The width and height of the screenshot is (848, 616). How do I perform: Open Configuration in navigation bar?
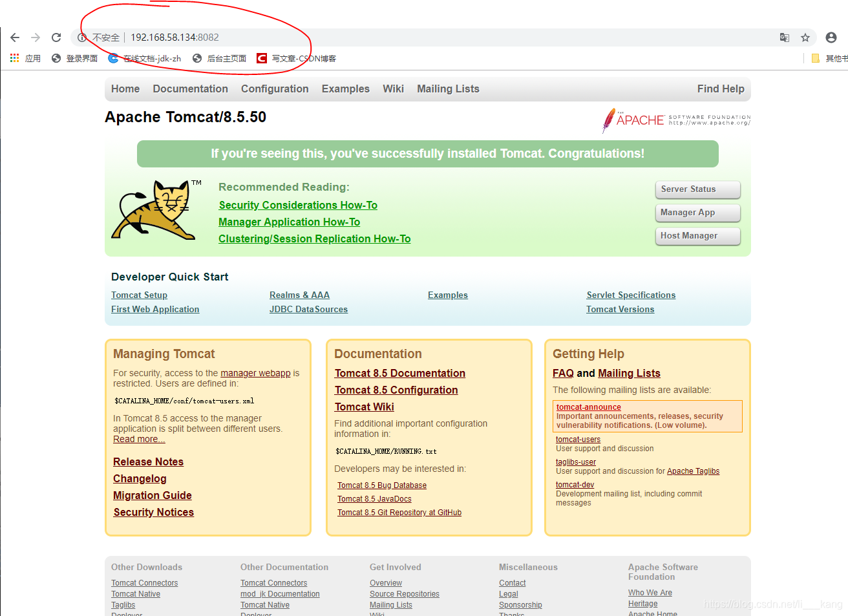tap(275, 89)
